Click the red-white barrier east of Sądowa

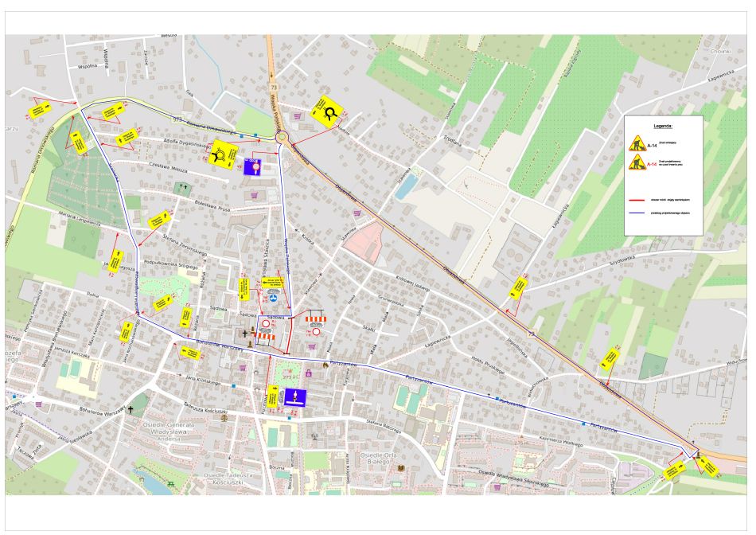[x=316, y=319]
